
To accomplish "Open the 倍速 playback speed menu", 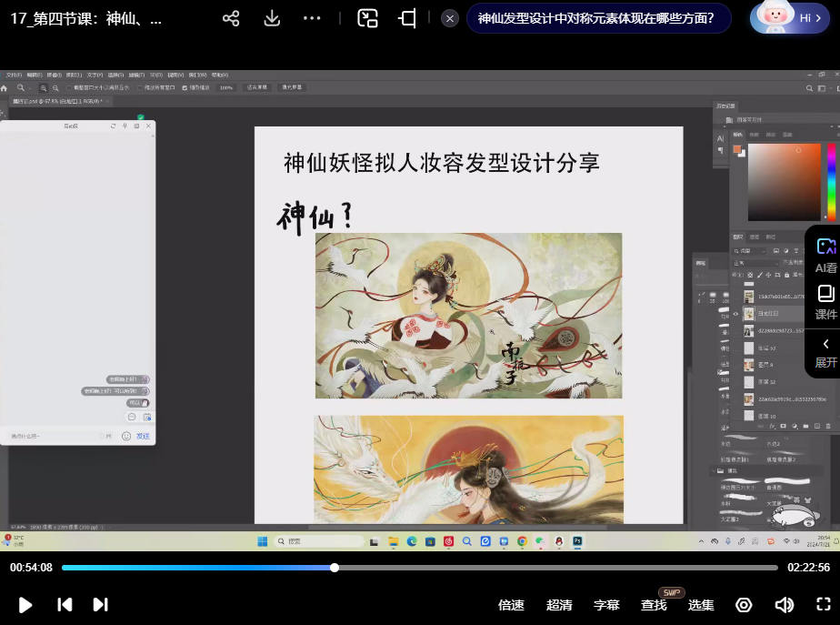I will [x=512, y=605].
